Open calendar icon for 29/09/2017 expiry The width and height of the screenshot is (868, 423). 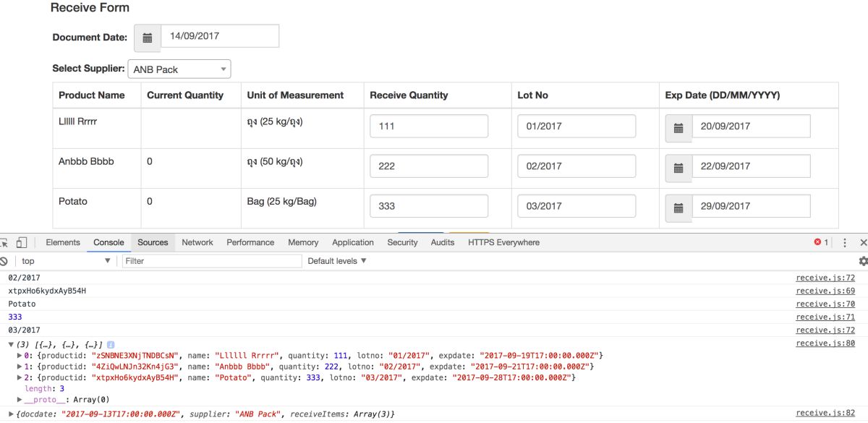click(x=678, y=208)
